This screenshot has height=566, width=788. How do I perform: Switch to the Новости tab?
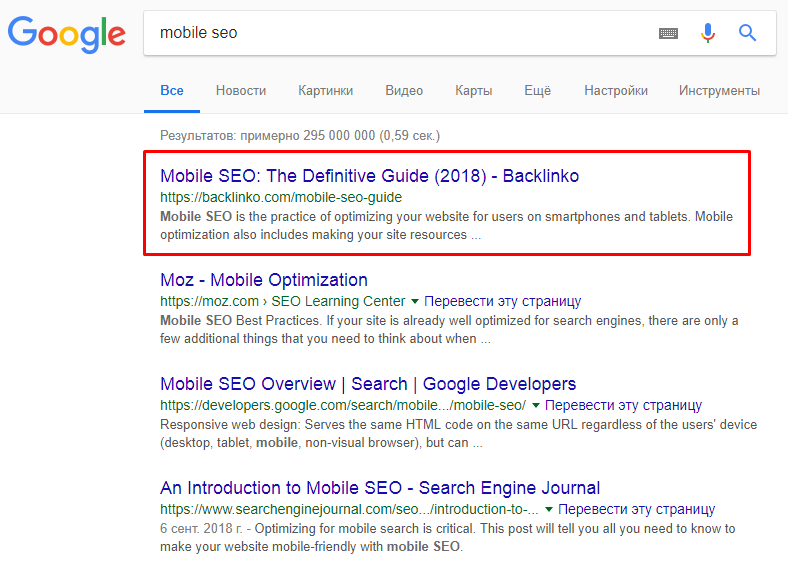pyautogui.click(x=241, y=90)
